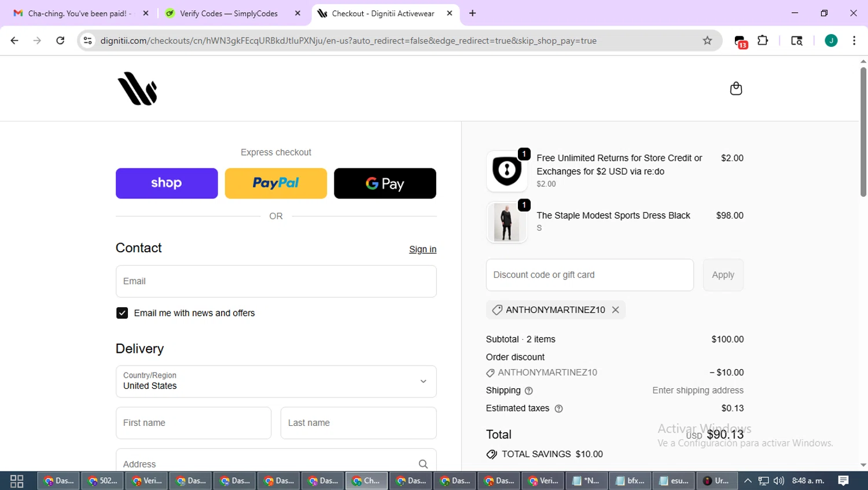Click the taskbar network icon
Image resolution: width=868 pixels, height=490 pixels.
(764, 481)
